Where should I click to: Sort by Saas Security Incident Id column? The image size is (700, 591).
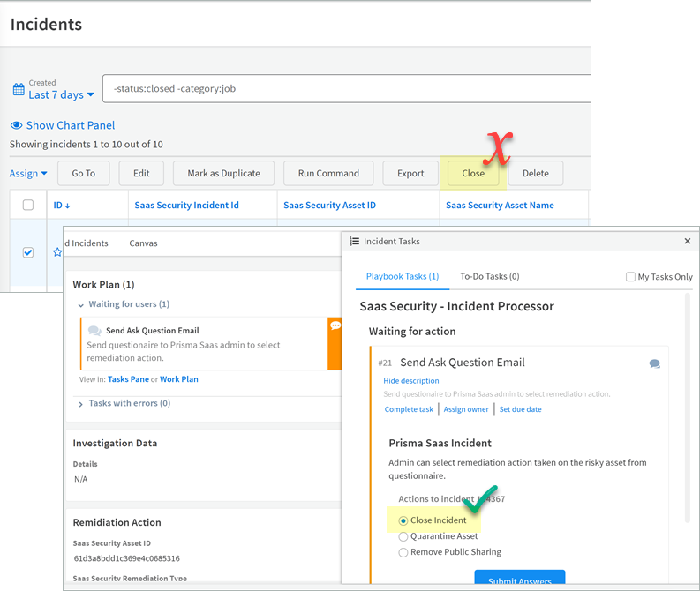tap(186, 206)
